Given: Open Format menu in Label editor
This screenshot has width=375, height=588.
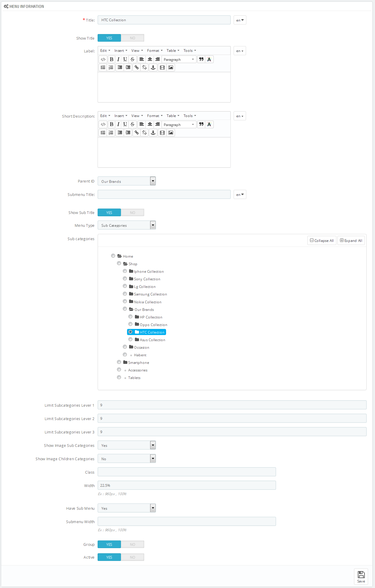Looking at the screenshot, I should click(x=155, y=51).
